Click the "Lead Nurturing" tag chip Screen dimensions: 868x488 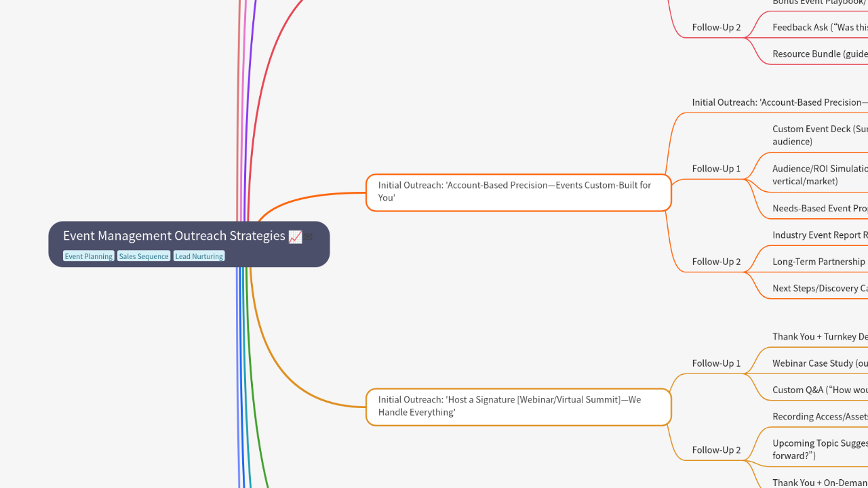click(x=199, y=256)
